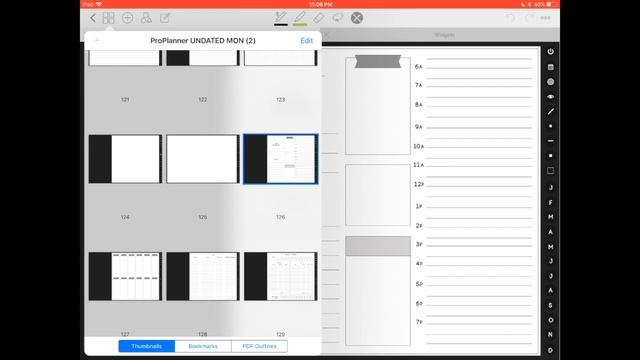The height and width of the screenshot is (360, 640).
Task: Toggle the page thumbnails grid icon
Action: [x=109, y=18]
